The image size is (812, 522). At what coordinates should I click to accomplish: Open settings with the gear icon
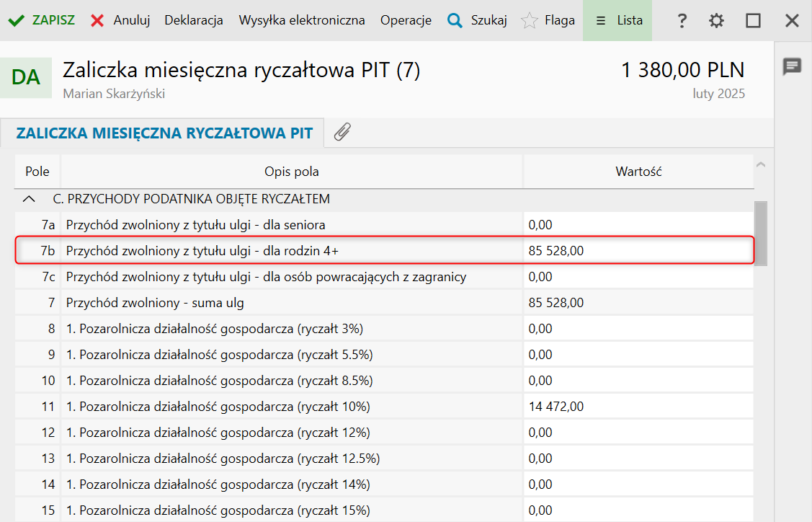pyautogui.click(x=716, y=20)
